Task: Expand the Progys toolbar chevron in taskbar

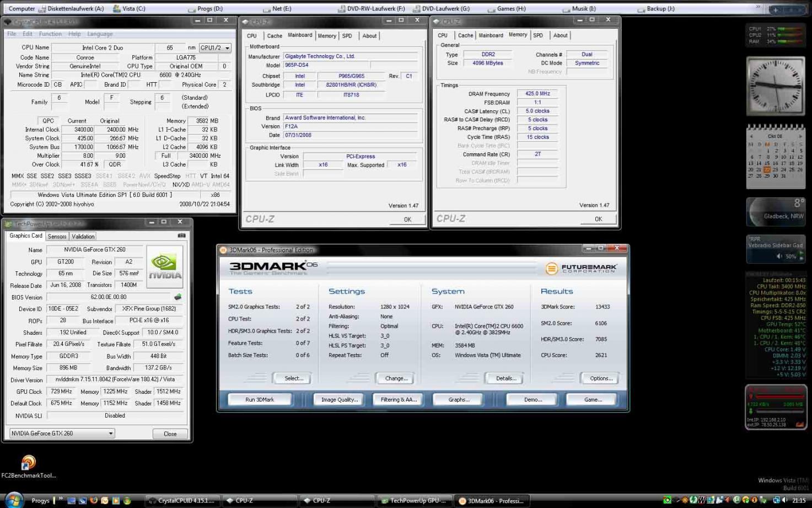Action: pos(61,499)
